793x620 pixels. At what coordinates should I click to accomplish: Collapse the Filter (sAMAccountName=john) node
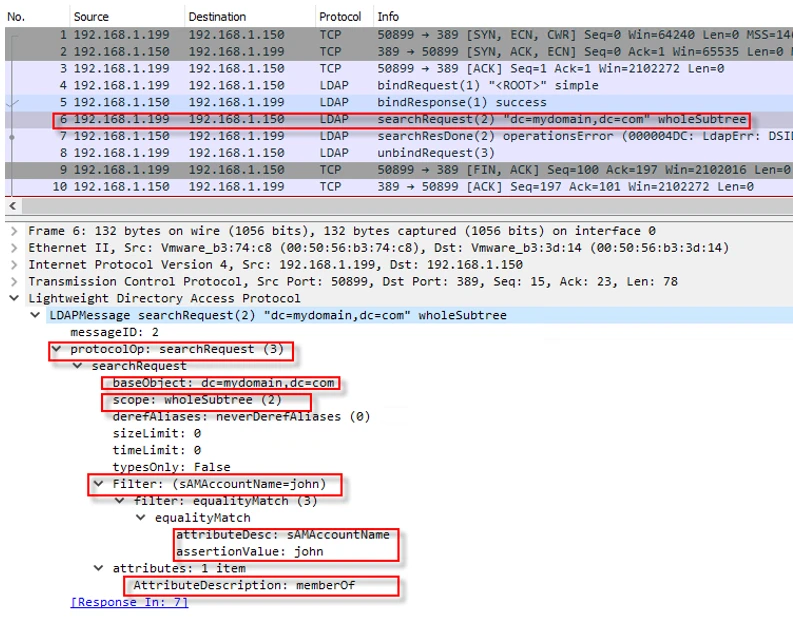coord(98,484)
